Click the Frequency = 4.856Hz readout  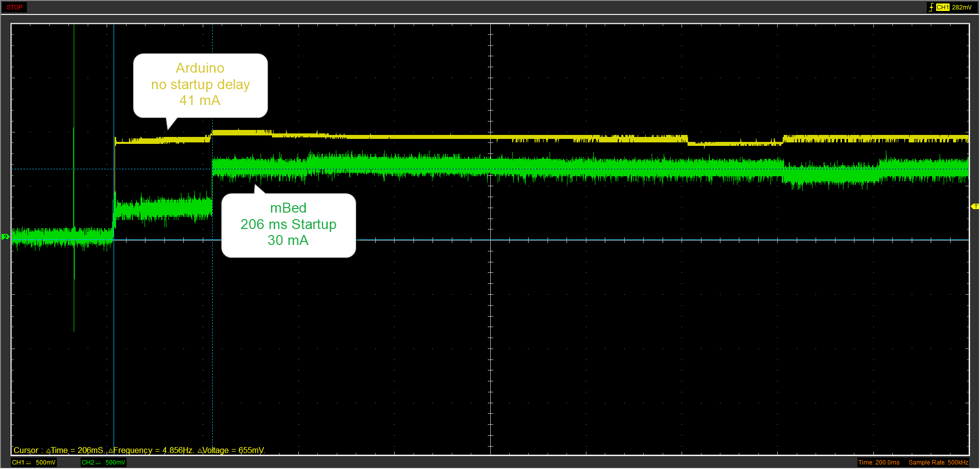tap(151, 450)
